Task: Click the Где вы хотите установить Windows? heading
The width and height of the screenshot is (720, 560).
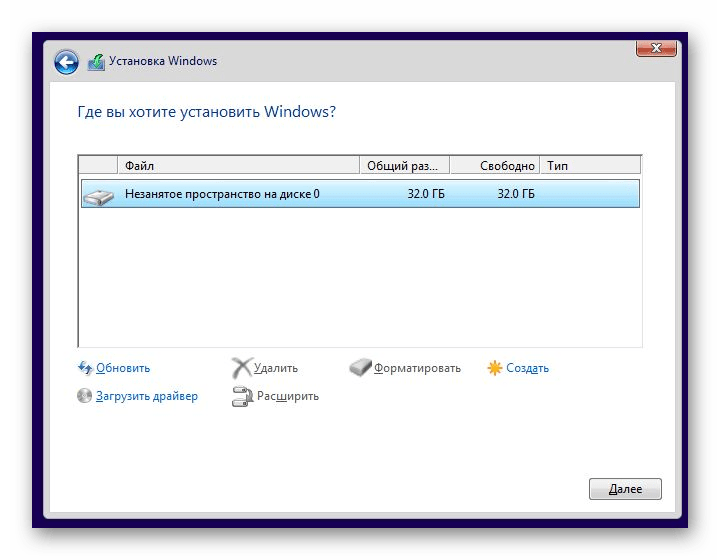Action: click(207, 112)
